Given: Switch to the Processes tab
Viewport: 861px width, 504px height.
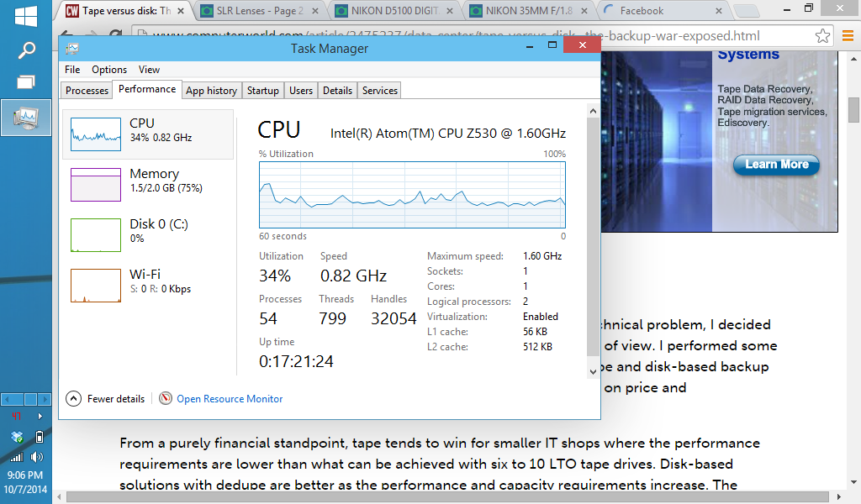Looking at the screenshot, I should pos(87,91).
